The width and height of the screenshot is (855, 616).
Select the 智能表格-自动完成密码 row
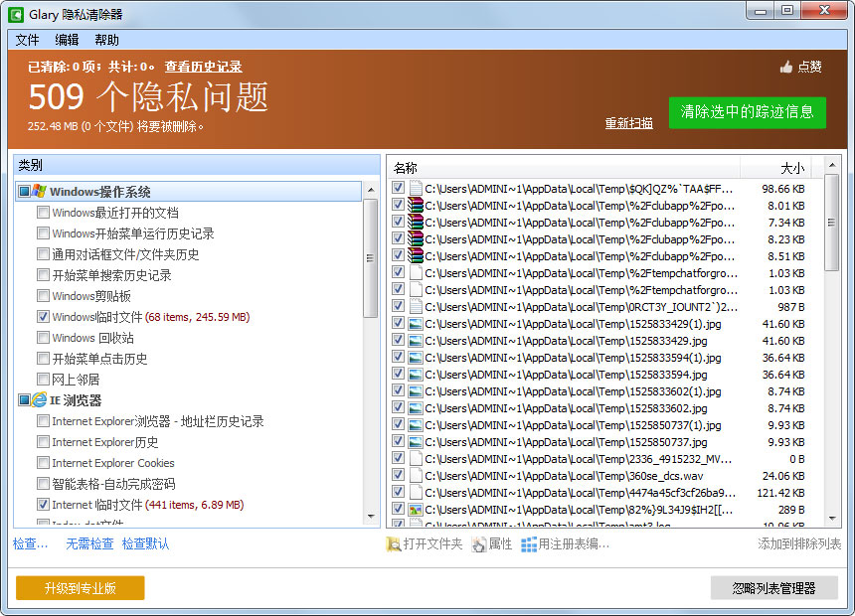tap(113, 484)
